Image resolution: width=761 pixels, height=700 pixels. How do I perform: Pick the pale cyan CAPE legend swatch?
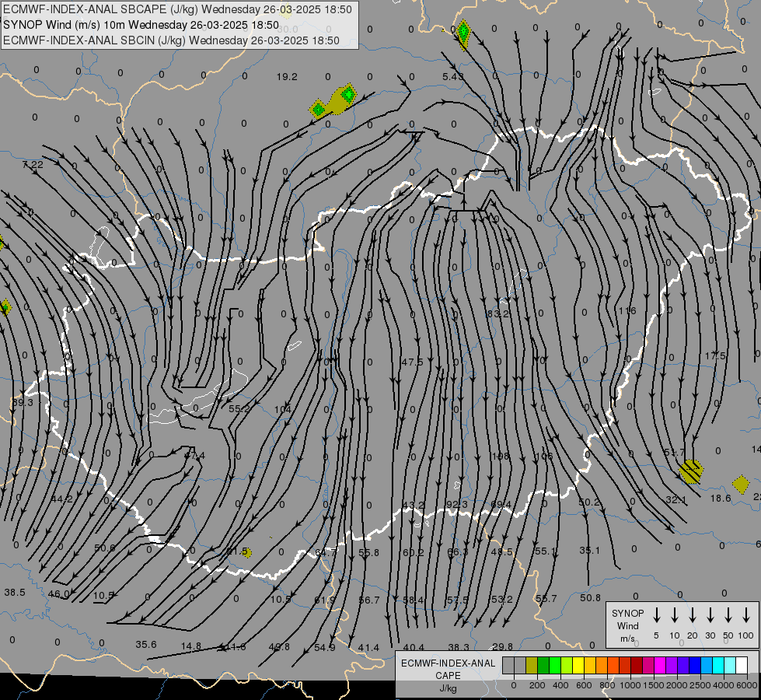729,666
